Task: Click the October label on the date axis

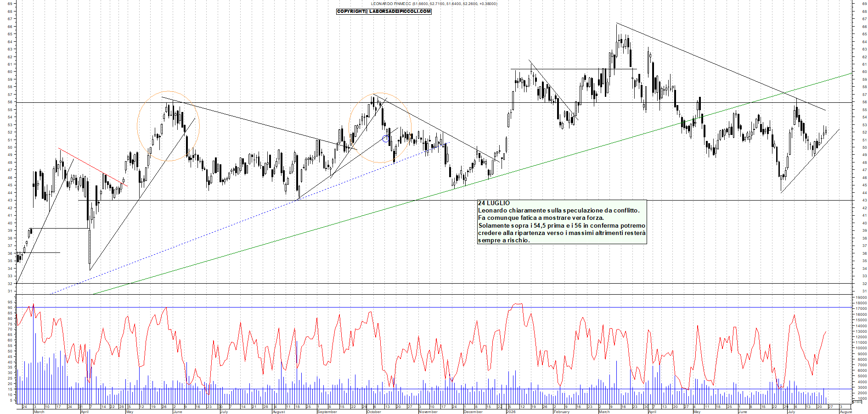Action: [374, 412]
